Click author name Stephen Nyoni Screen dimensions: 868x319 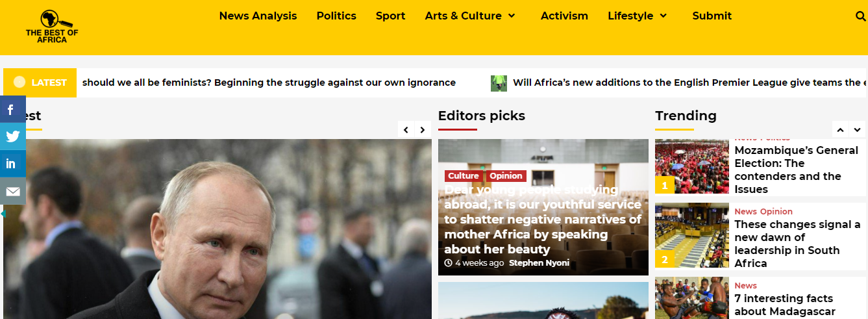coord(539,263)
